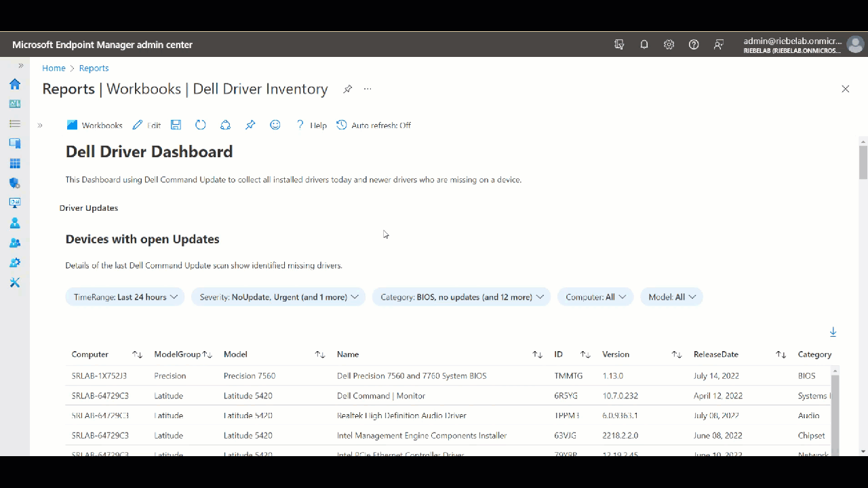
Task: Open Groups icon in left sidebar
Action: [14, 243]
